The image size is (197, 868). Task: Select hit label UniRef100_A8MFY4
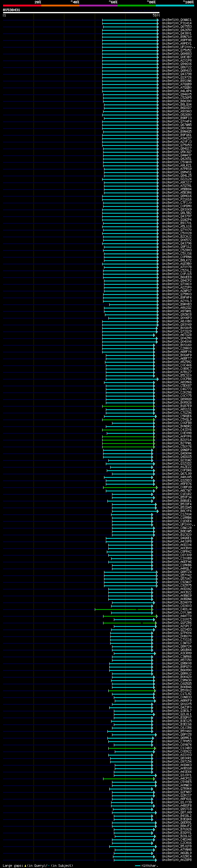pos(177,352)
